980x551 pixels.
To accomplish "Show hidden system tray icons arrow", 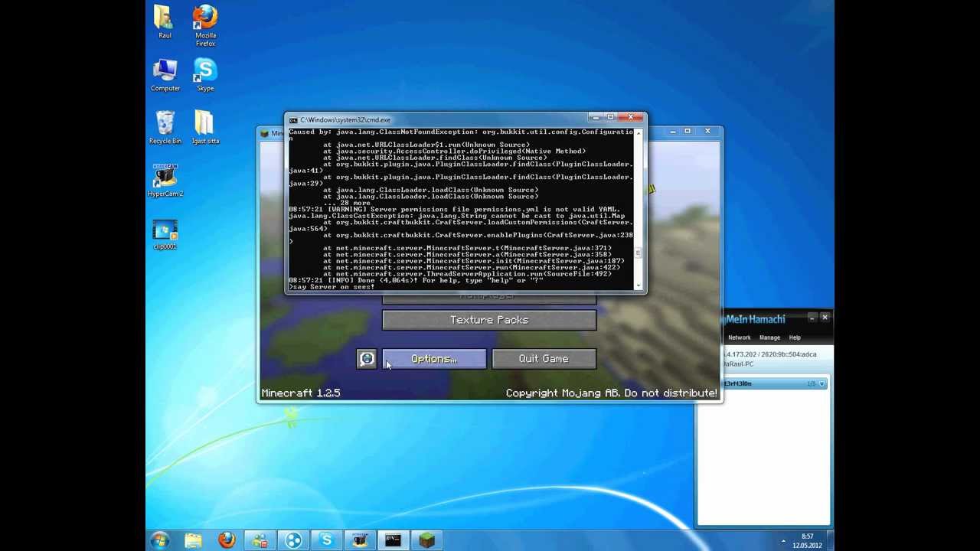I will pos(783,541).
